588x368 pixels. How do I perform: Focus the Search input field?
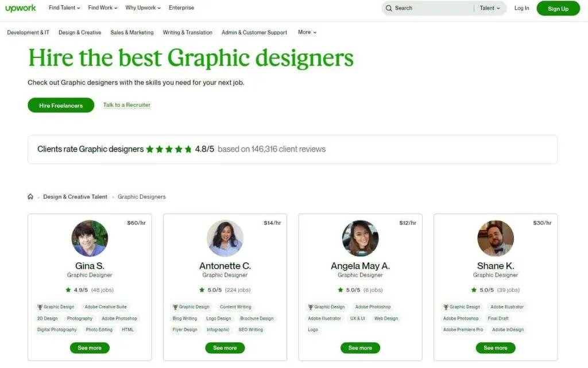click(431, 8)
